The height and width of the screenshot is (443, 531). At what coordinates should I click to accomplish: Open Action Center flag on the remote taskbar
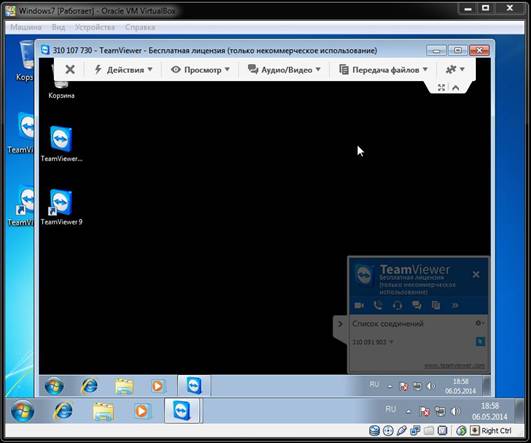403,386
